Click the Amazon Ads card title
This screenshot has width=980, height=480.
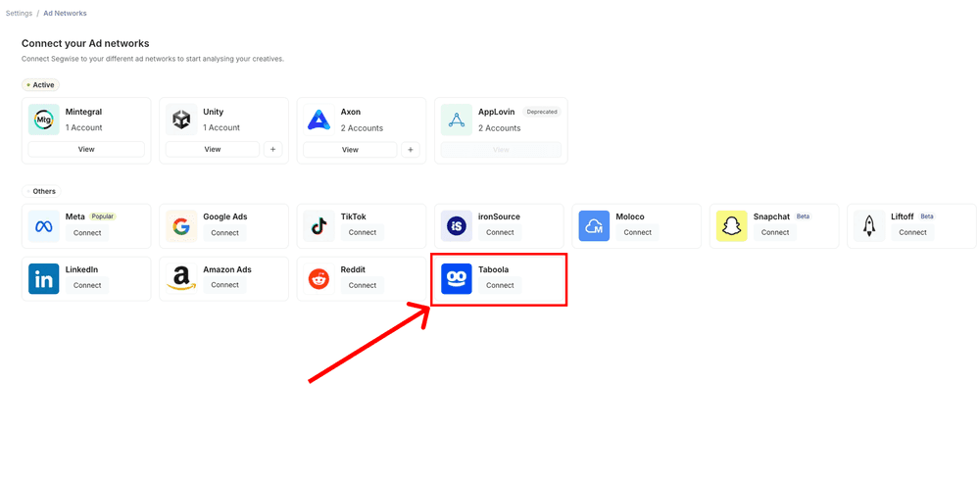(x=227, y=269)
